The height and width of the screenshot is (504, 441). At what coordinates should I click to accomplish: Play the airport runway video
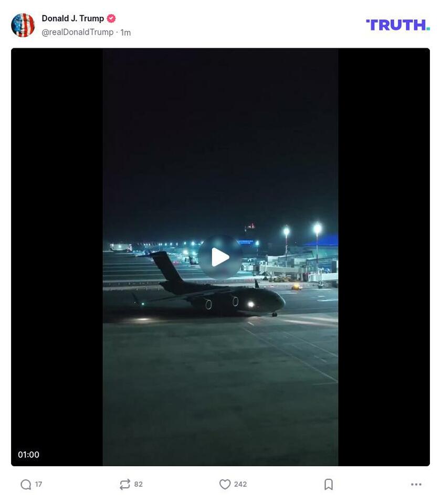click(x=220, y=257)
